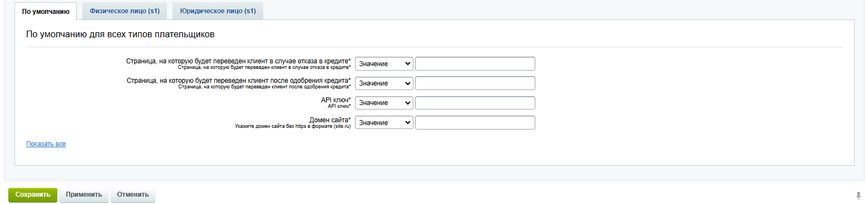This screenshot has height=204, width=868.
Task: Click the Отменить button
Action: click(133, 195)
